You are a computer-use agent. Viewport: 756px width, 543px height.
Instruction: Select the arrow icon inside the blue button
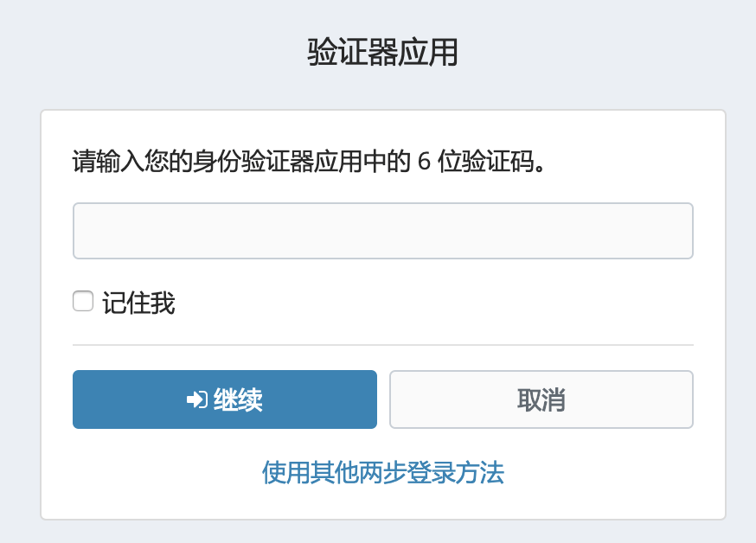[197, 399]
